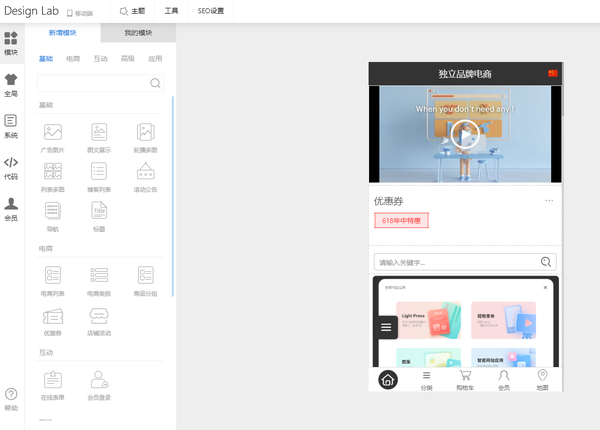600x430 pixels.
Task: Click the module search input field
Action: [100, 83]
